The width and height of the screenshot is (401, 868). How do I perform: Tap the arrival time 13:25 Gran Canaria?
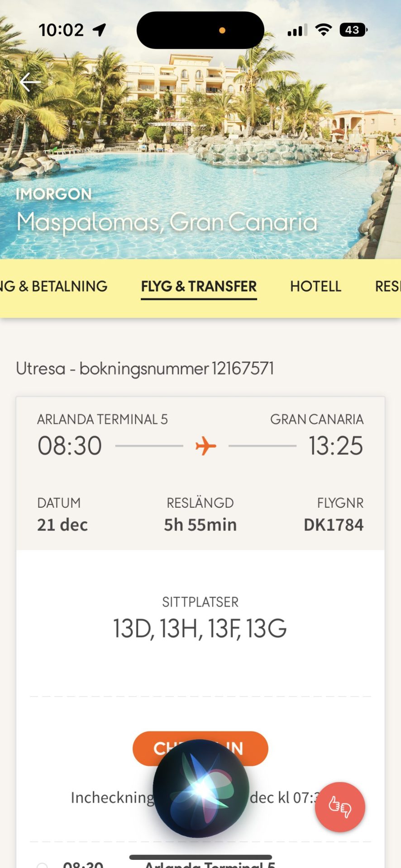tap(335, 446)
